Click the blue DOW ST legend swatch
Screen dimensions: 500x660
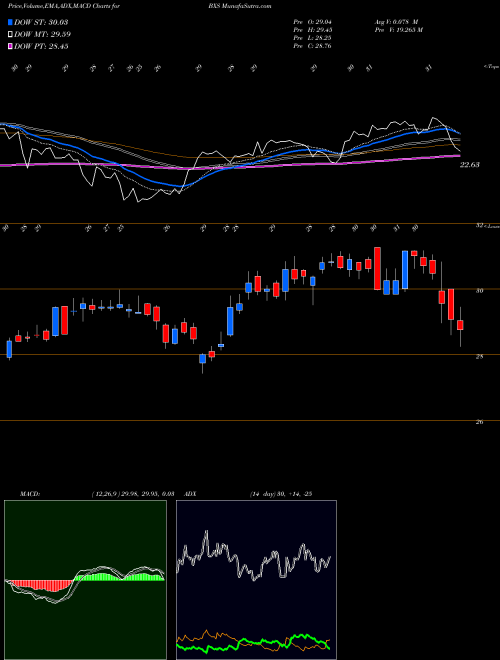click(x=10, y=22)
